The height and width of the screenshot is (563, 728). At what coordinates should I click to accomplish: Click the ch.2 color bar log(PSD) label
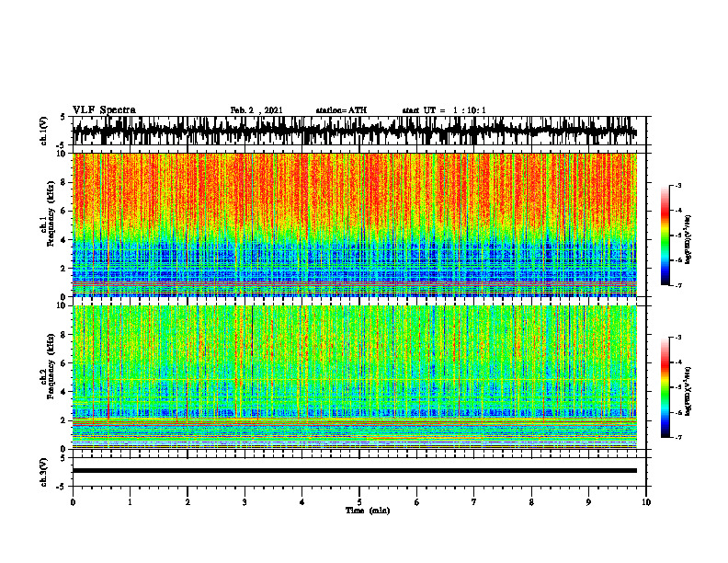[x=688, y=392]
